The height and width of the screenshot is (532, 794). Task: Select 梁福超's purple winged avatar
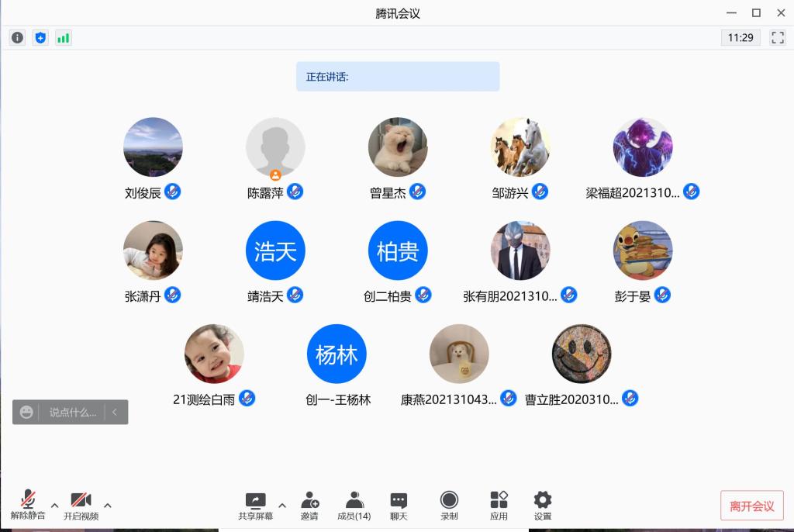tap(643, 147)
